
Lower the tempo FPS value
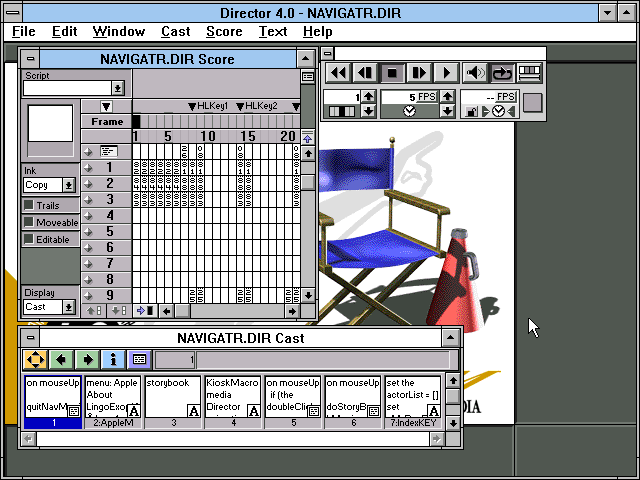(x=447, y=111)
